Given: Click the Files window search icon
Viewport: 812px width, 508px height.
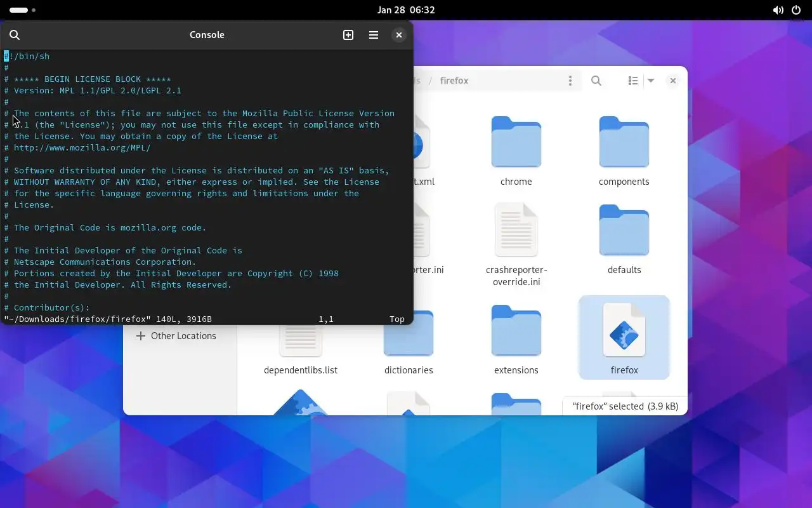Looking at the screenshot, I should [596, 81].
